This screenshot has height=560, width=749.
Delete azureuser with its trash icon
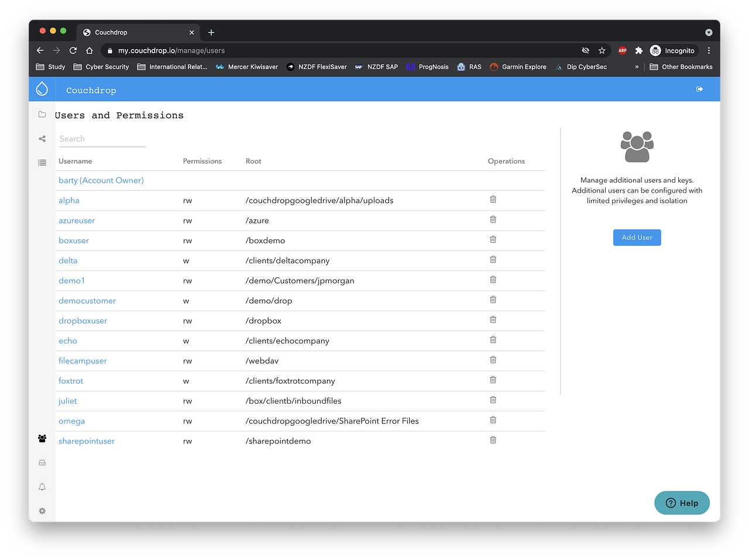coord(492,219)
